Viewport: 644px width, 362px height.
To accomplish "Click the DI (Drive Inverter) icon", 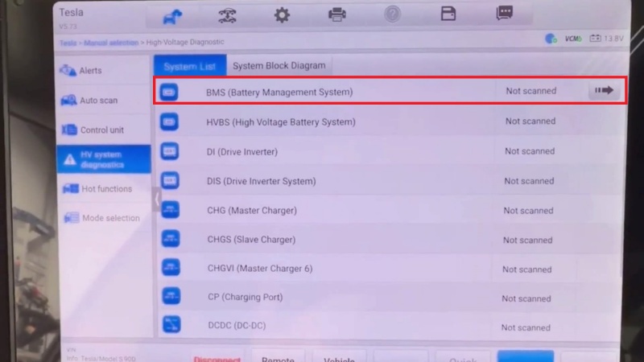I will [170, 151].
